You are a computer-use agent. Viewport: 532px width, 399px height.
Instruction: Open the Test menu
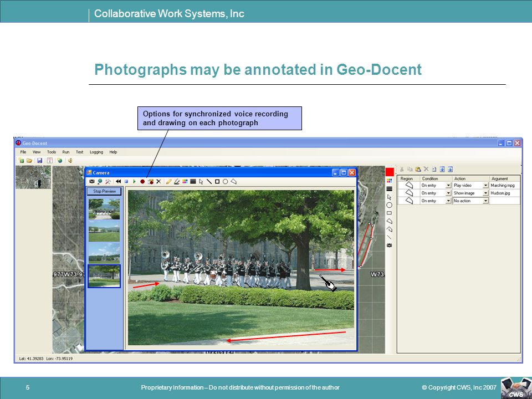tap(79, 152)
